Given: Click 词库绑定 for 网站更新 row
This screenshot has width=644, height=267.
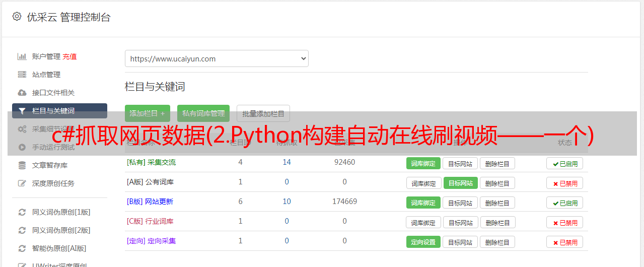Looking at the screenshot, I should pos(423,203).
